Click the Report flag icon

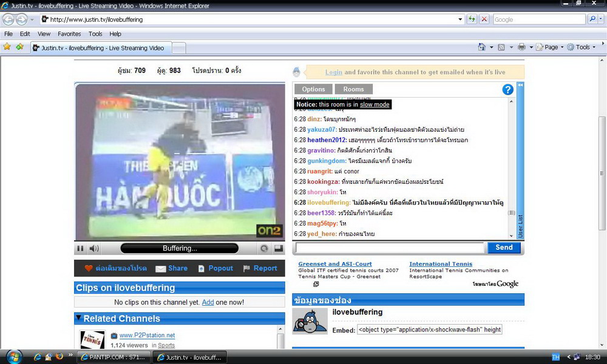(246, 269)
